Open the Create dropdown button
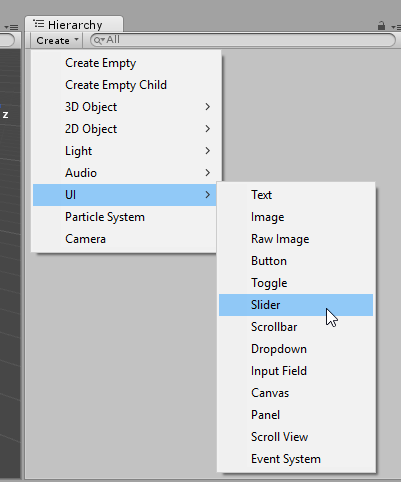Viewport: 401px width, 482px height. tap(57, 40)
